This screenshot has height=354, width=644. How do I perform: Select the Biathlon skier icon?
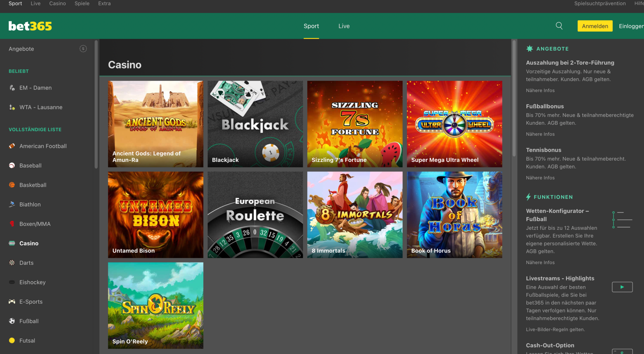(x=12, y=204)
